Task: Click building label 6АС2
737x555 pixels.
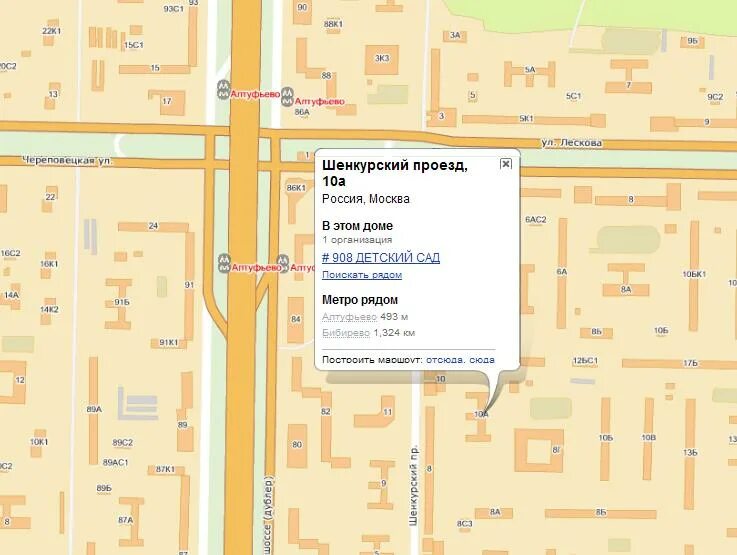Action: tap(535, 219)
